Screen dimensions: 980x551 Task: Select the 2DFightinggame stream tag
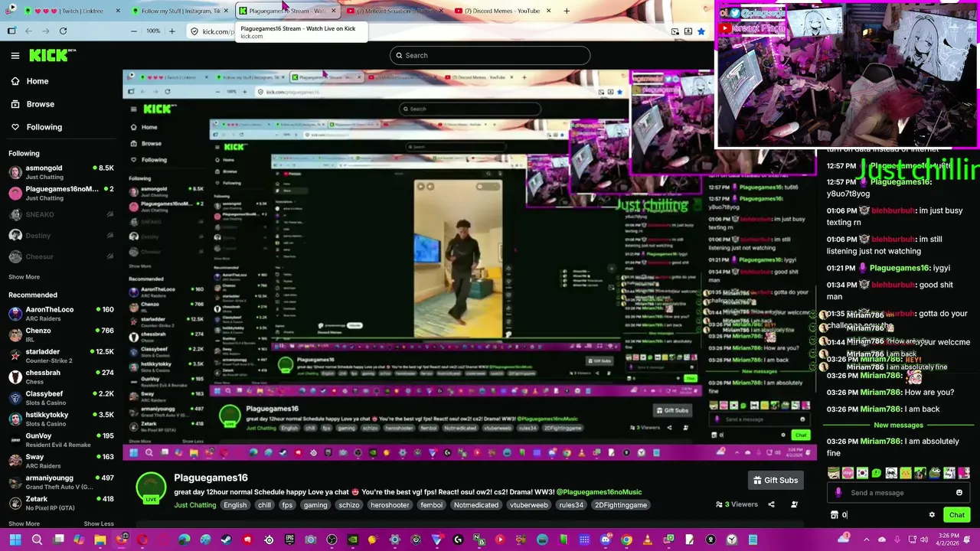click(621, 505)
